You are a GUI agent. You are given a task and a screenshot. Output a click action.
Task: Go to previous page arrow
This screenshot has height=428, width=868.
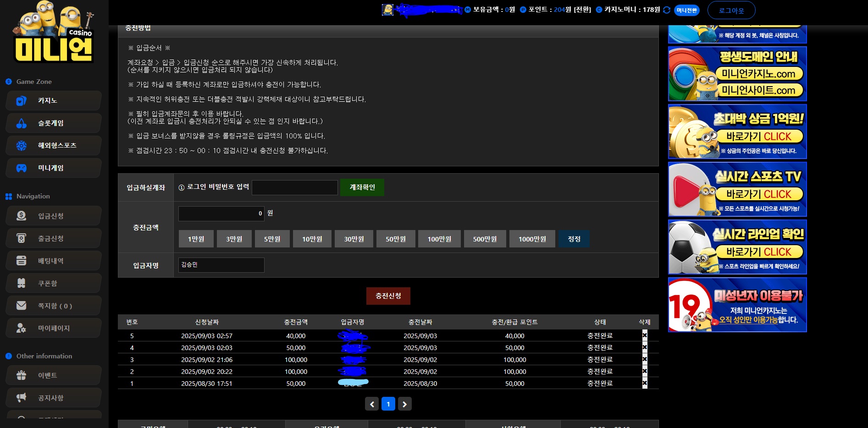click(372, 404)
